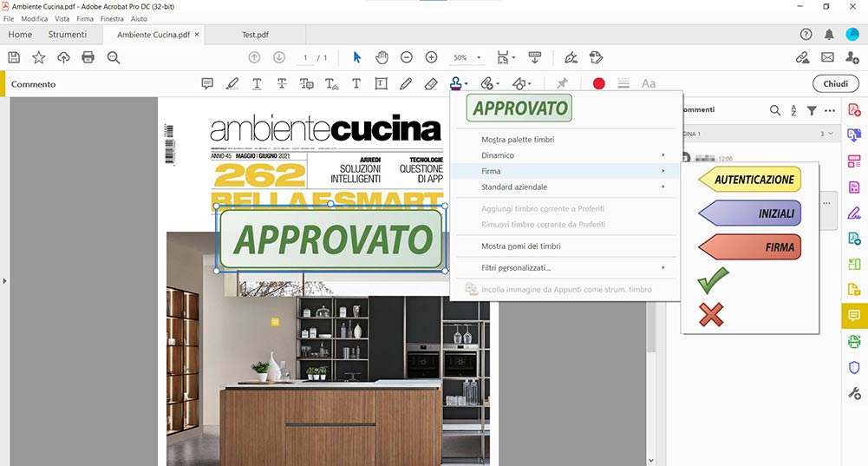Screen dimensions: 868x466
Task: Choose Mostra palette timbri menu entry
Action: 518,140
